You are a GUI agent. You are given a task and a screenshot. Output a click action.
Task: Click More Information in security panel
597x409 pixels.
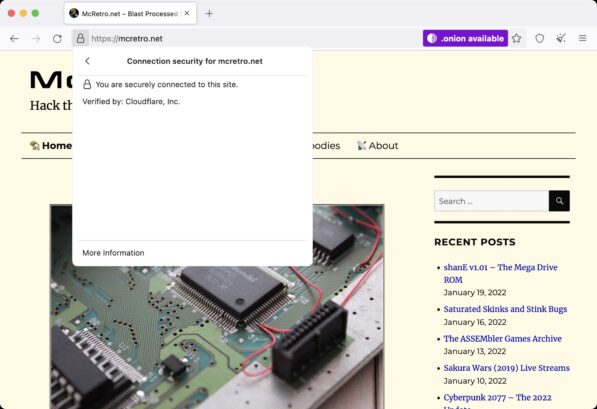[x=113, y=253]
